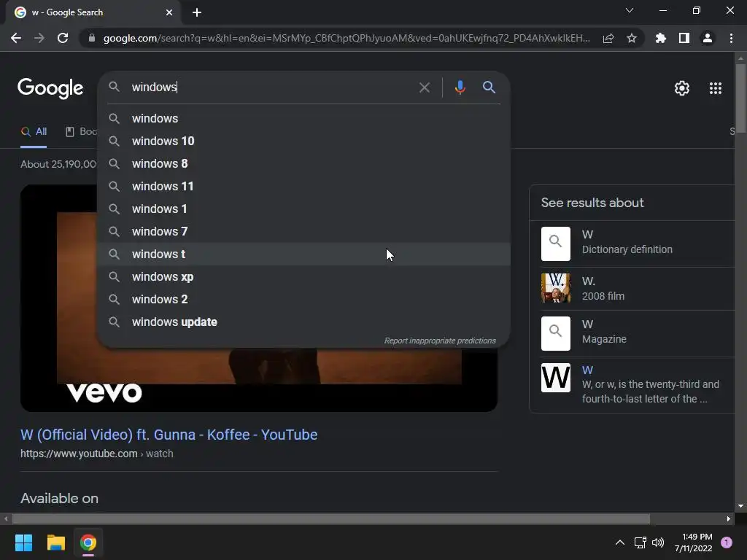Open the taskbar clock and date
Viewport: 747px width, 560px height.
coord(694,542)
